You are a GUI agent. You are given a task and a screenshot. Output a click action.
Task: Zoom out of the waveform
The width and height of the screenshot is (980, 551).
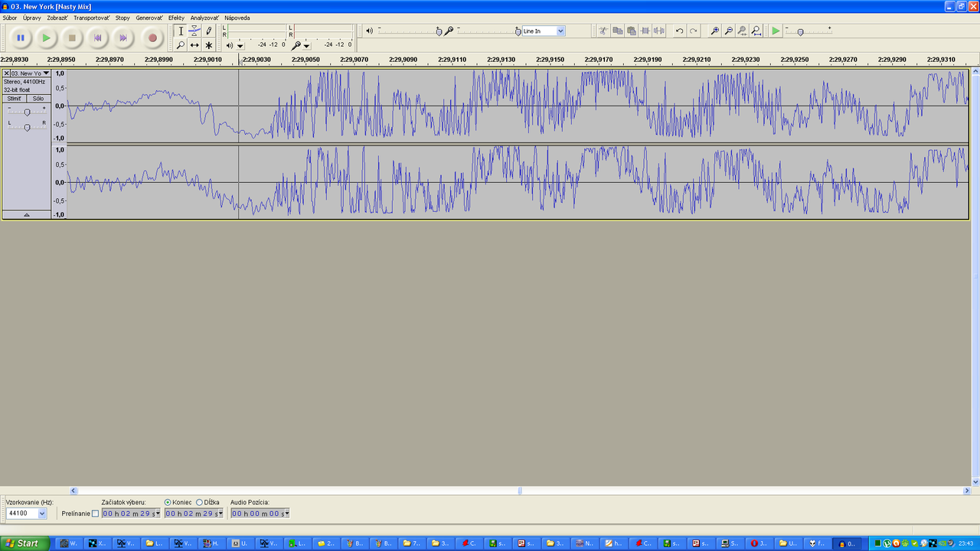point(729,31)
